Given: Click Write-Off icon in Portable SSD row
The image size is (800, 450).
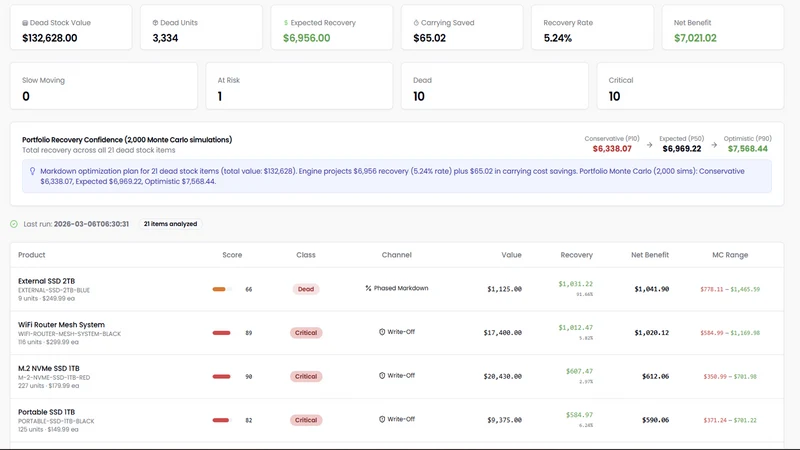Looking at the screenshot, I should (382, 419).
